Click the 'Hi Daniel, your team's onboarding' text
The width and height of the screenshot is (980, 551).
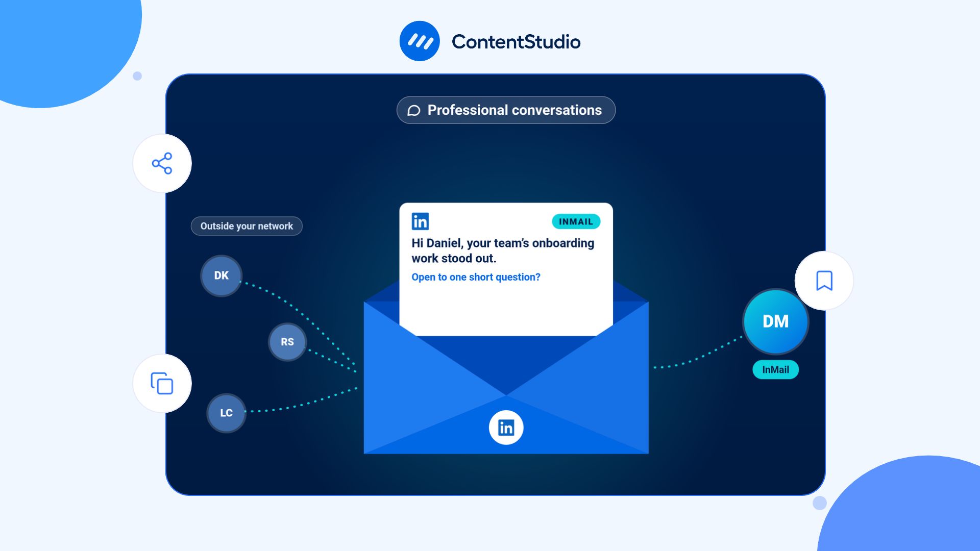(503, 243)
